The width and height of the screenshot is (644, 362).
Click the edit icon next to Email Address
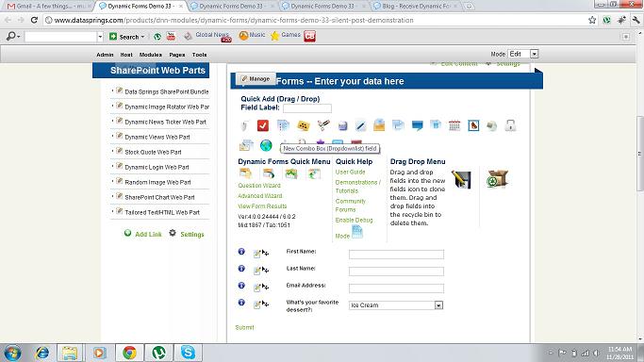click(257, 288)
